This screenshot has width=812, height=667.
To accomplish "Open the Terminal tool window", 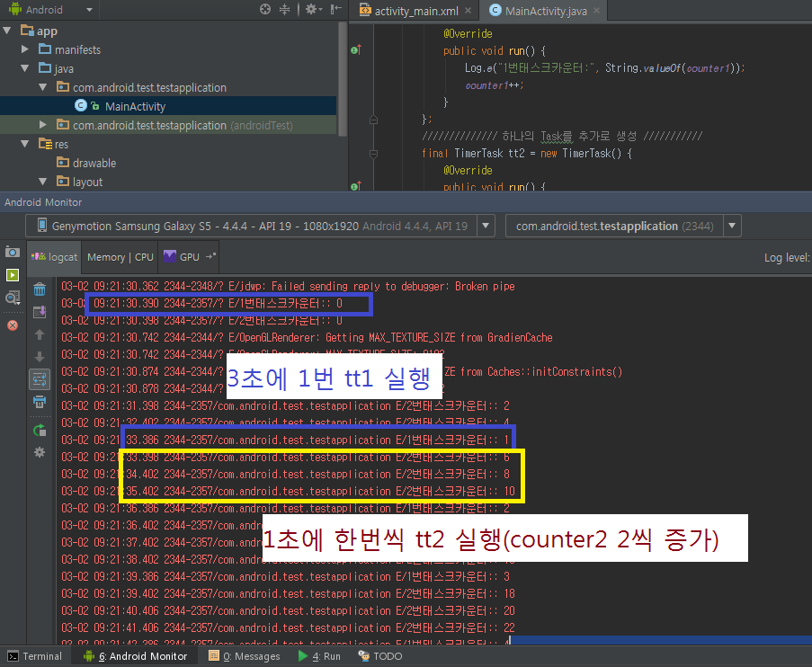I will 34,656.
